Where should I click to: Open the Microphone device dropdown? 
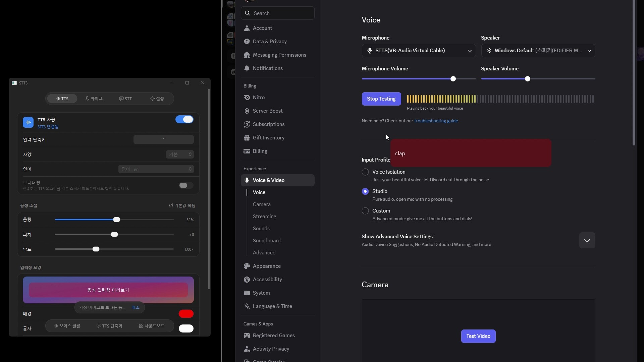point(419,51)
